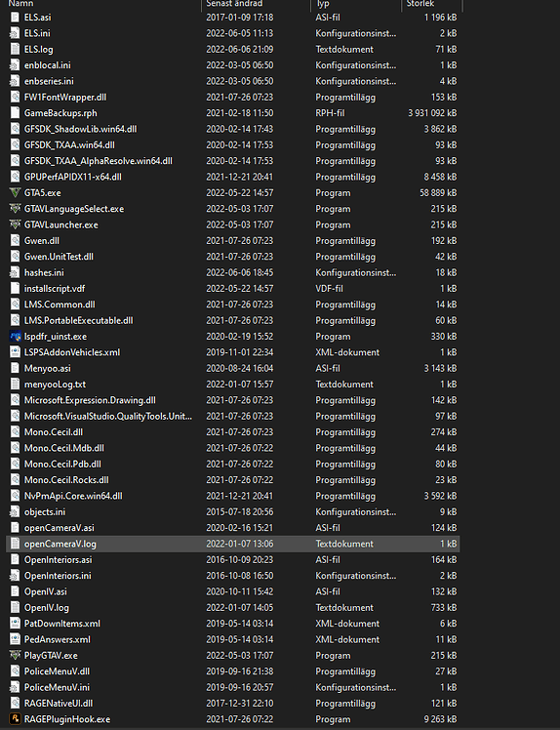The height and width of the screenshot is (730, 560).
Task: Select OpenIV.log
Action: pos(47,608)
